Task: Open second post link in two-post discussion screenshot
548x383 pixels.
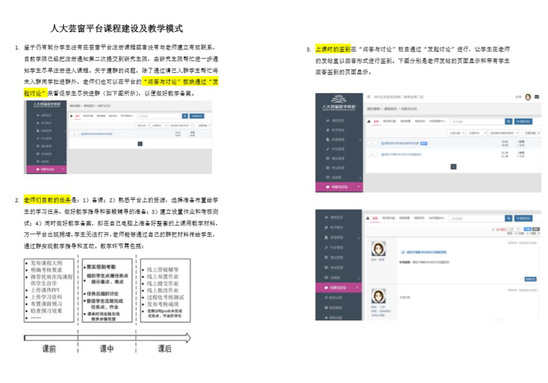Action: [401, 154]
